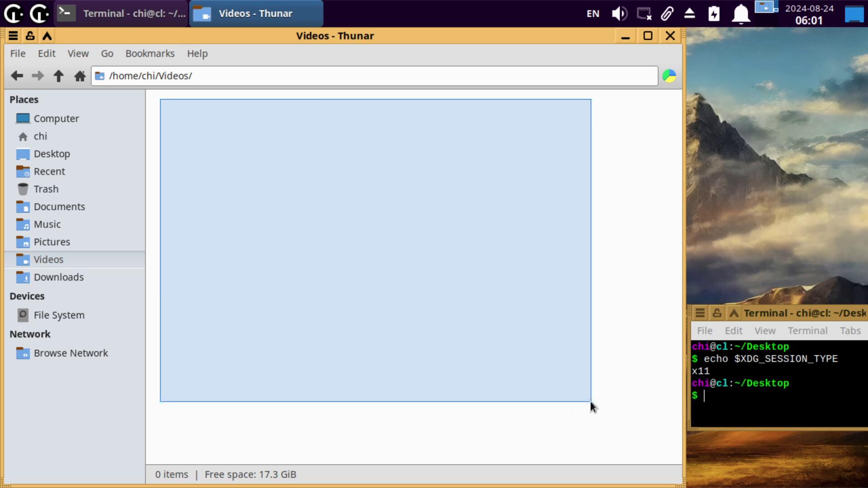Toggle window shade up-arrow in Thunar title bar

click(47, 36)
